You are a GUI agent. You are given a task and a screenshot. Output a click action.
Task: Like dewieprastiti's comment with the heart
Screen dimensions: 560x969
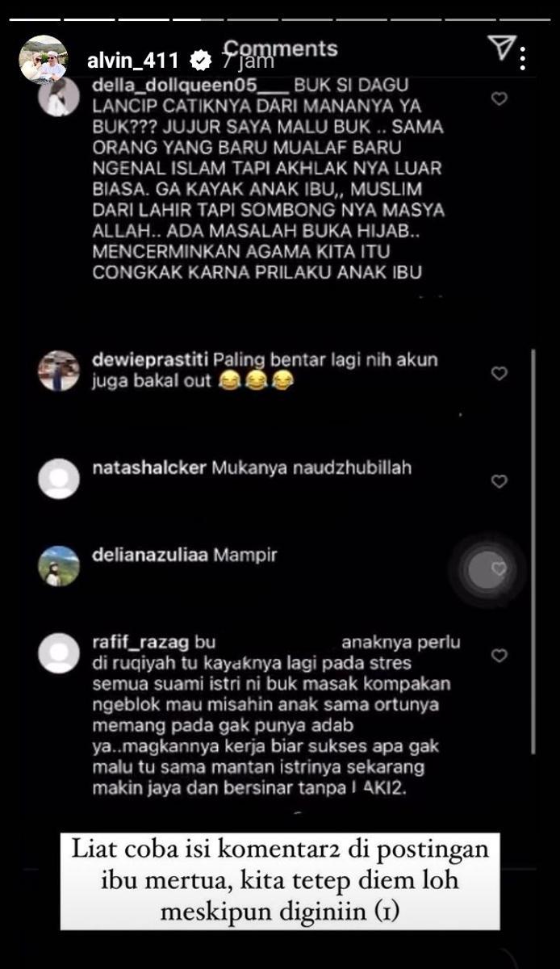click(x=499, y=373)
